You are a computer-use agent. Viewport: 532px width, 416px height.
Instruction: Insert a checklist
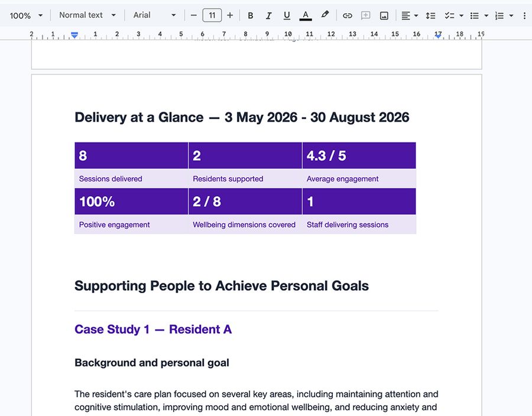(450, 15)
